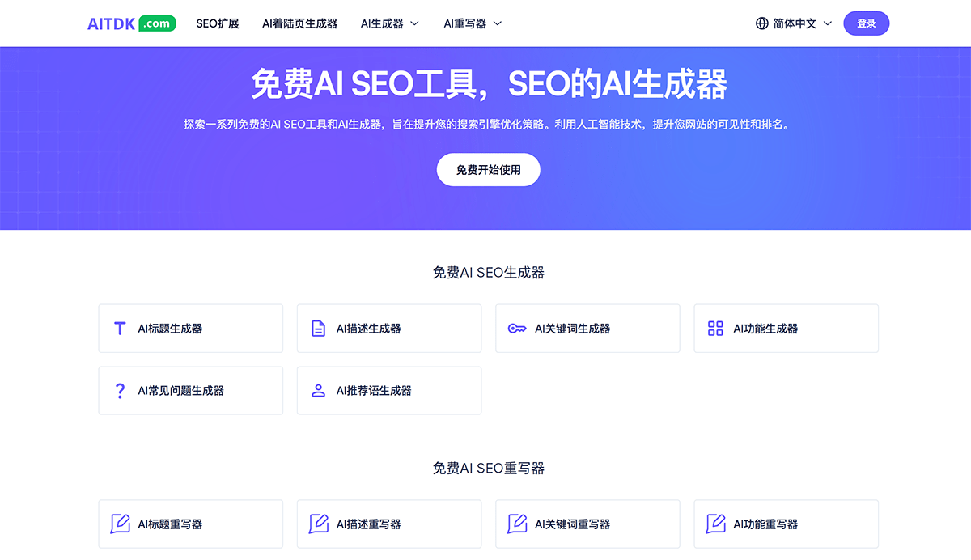Click the globe language icon
The image size is (971, 560).
coord(761,23)
